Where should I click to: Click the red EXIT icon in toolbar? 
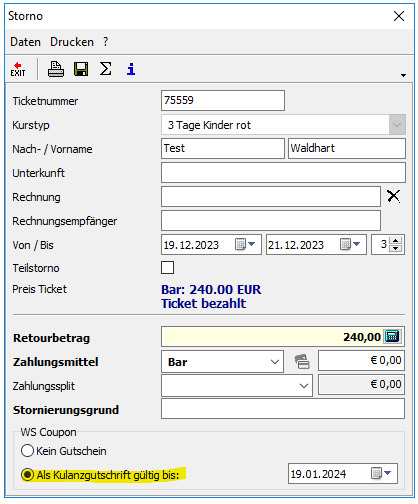point(18,69)
